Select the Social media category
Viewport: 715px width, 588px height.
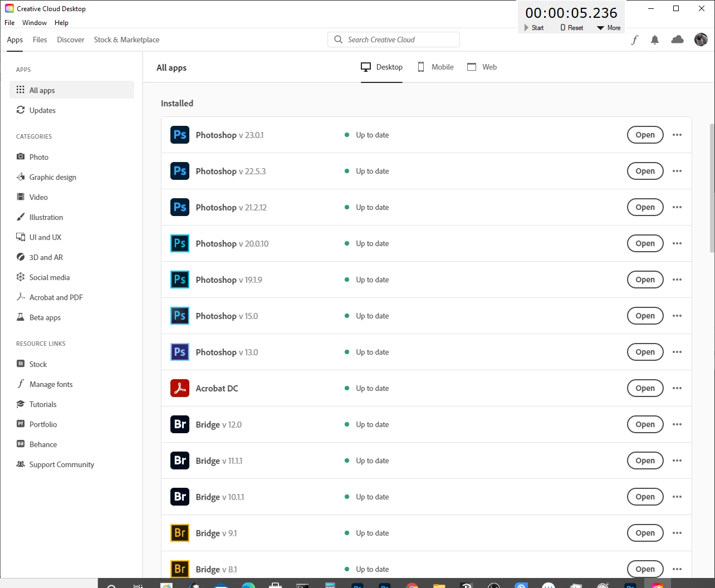click(72, 277)
